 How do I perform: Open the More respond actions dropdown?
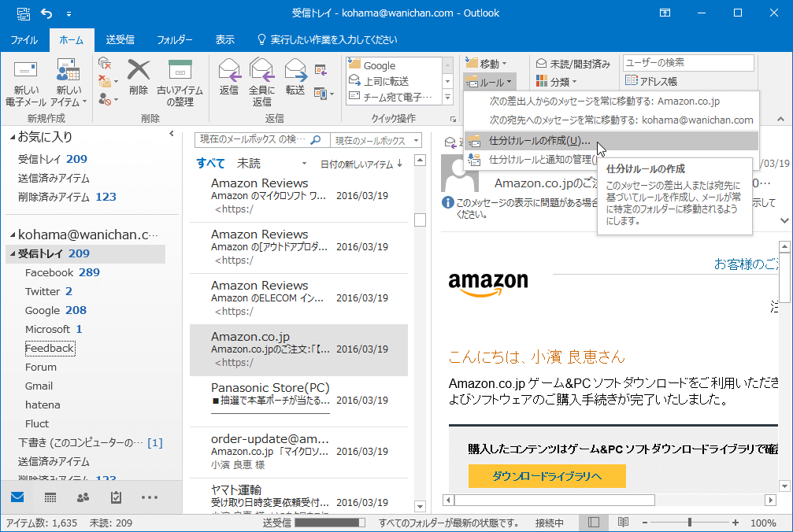pyautogui.click(x=324, y=94)
